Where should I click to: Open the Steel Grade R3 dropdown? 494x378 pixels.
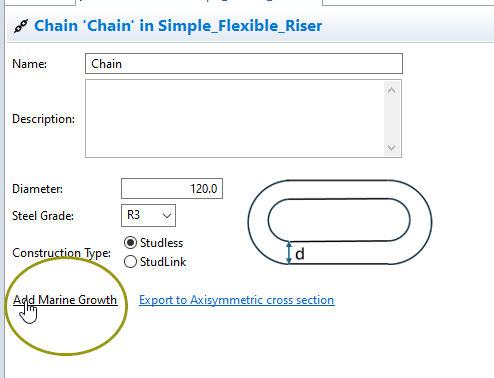148,215
